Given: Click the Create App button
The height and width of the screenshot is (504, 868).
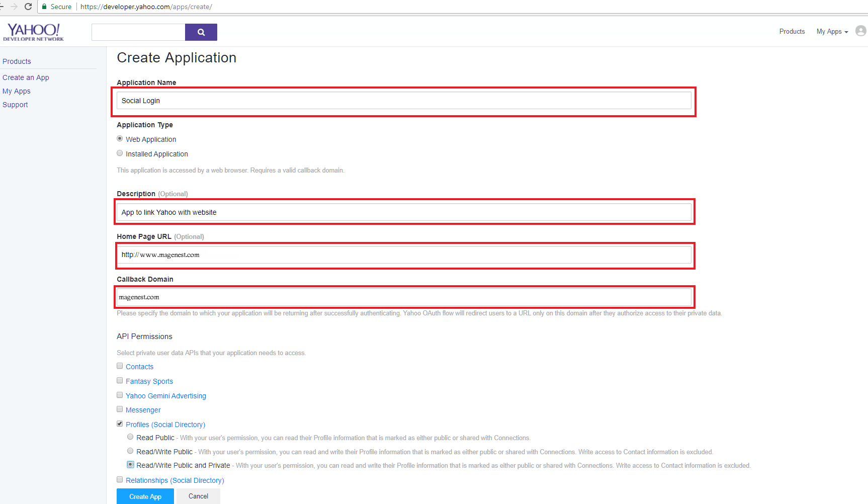Looking at the screenshot, I should (x=145, y=496).
